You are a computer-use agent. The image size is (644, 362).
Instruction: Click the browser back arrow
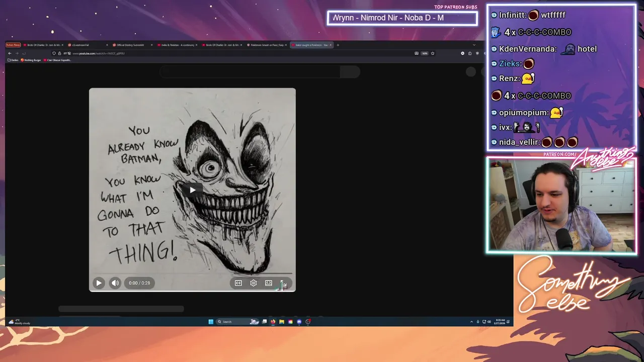click(10, 53)
